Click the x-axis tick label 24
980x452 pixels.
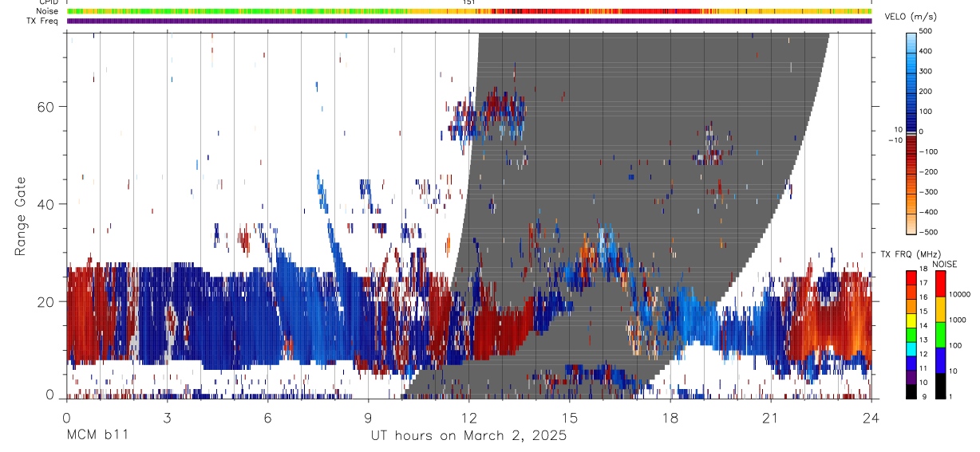[x=871, y=418]
